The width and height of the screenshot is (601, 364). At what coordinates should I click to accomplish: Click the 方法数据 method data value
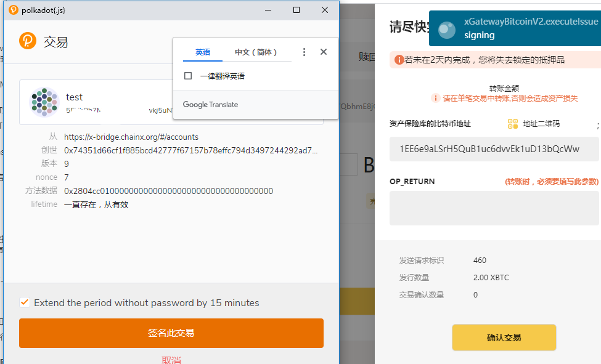[x=169, y=191]
